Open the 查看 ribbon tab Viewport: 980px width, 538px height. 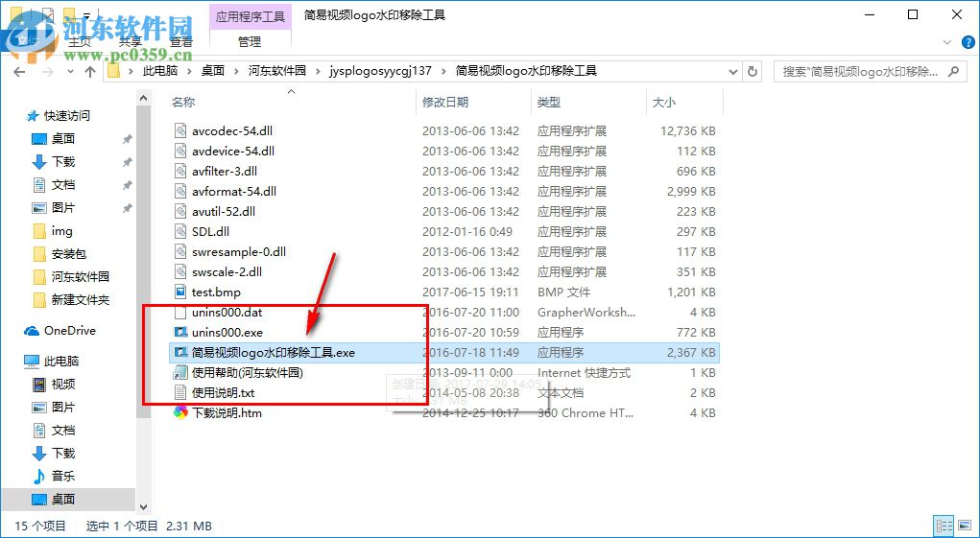[x=181, y=42]
